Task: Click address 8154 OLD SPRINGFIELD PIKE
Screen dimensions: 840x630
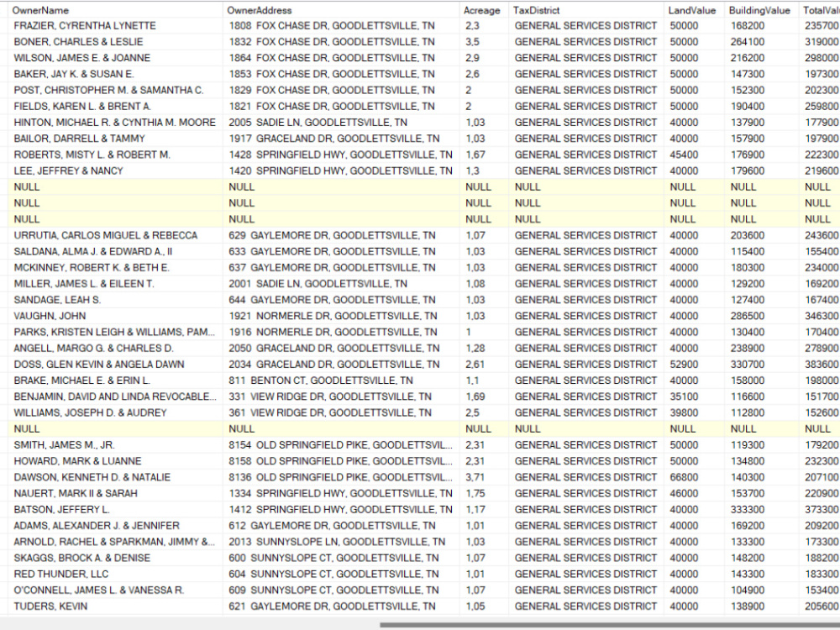Action: point(341,445)
